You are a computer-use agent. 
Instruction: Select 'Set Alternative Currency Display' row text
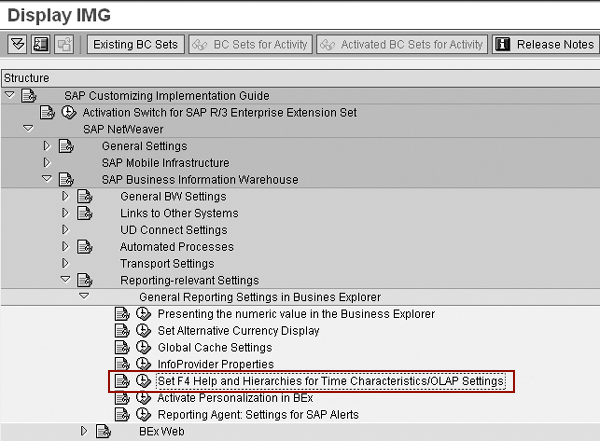[238, 331]
